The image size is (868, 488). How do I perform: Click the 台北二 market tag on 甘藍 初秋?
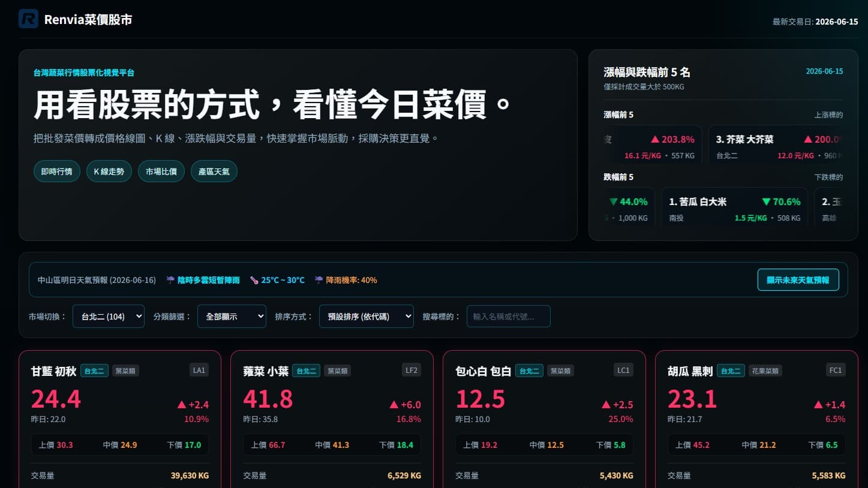coord(94,371)
